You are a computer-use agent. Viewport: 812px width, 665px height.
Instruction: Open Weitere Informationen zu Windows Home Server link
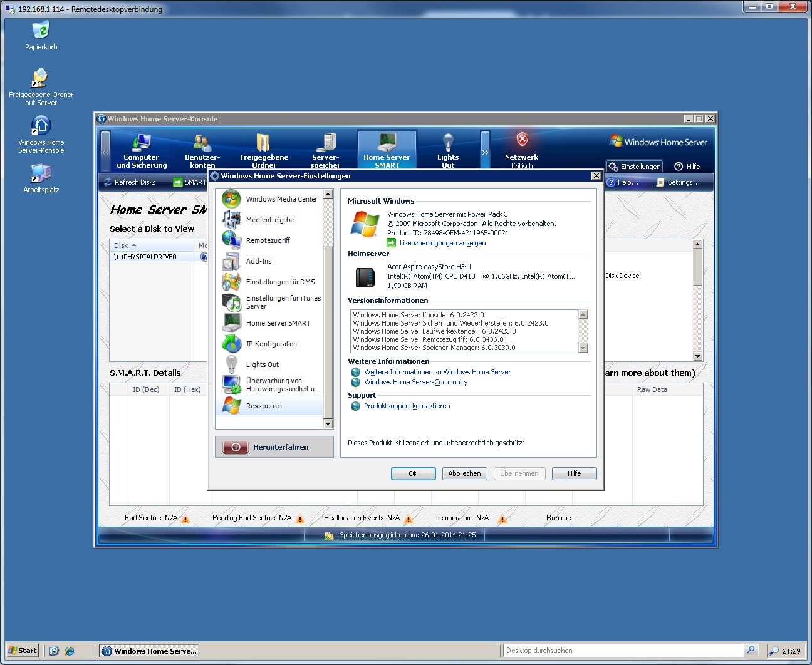(x=437, y=372)
